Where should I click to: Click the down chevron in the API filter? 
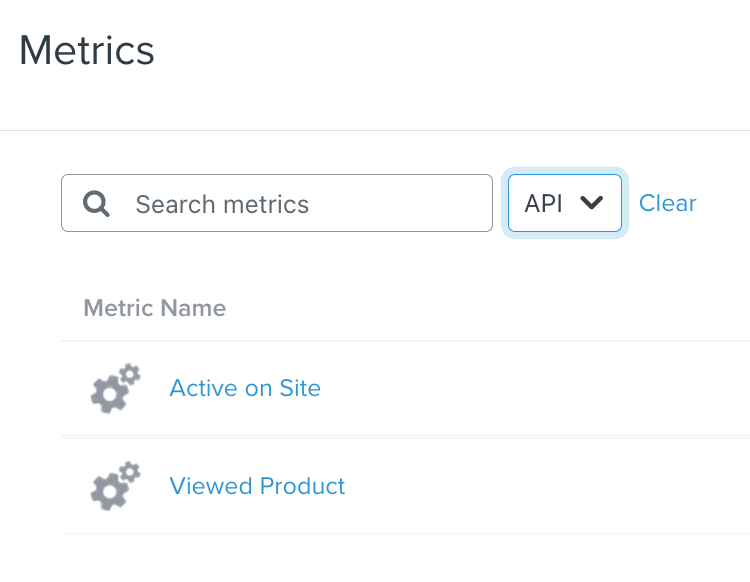592,203
